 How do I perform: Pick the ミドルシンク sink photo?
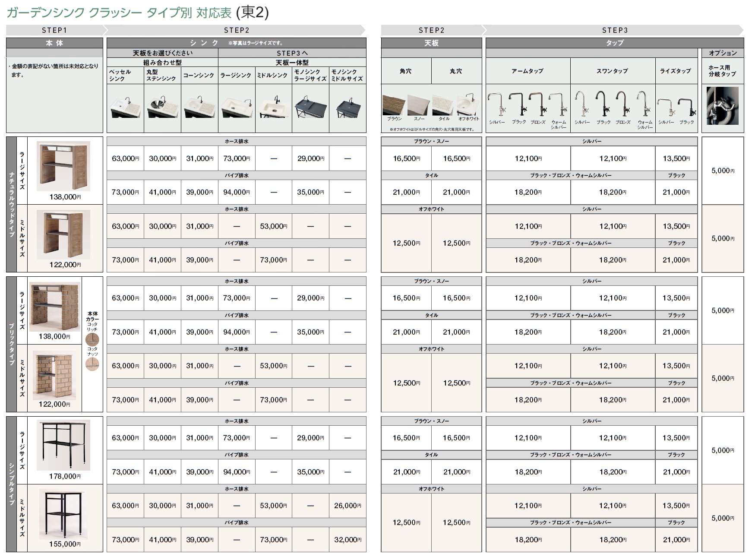(274, 107)
